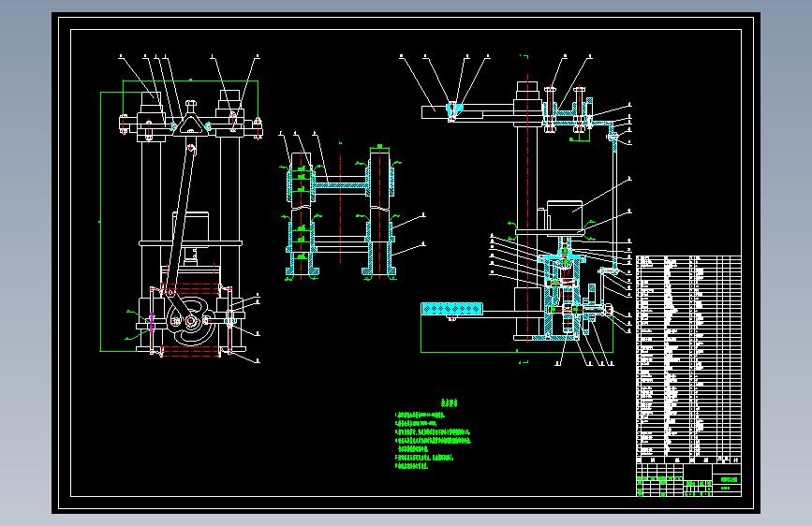The height and width of the screenshot is (526, 812).
Task: Select the right-side full section view
Action: point(525,210)
